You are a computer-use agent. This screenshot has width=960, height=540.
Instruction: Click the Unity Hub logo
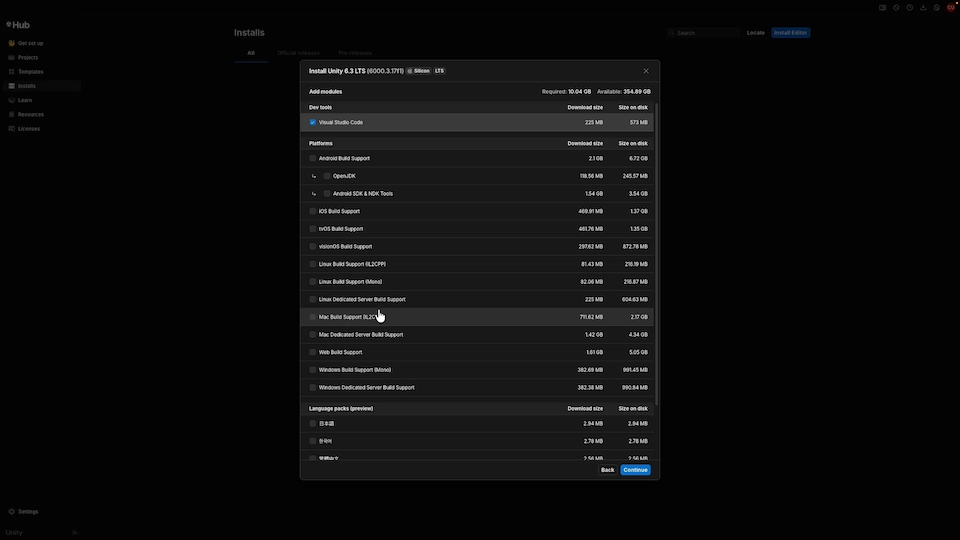pos(18,25)
